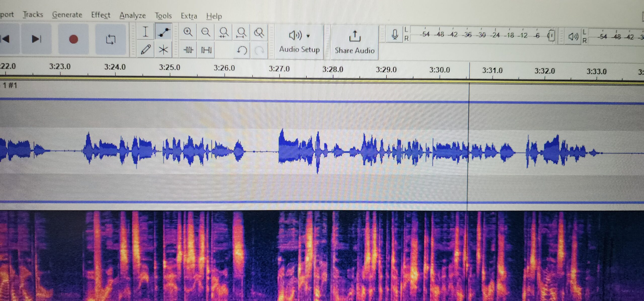Adjust the recording level slider handle
Viewport: 644px width, 301px height.
click(551, 35)
